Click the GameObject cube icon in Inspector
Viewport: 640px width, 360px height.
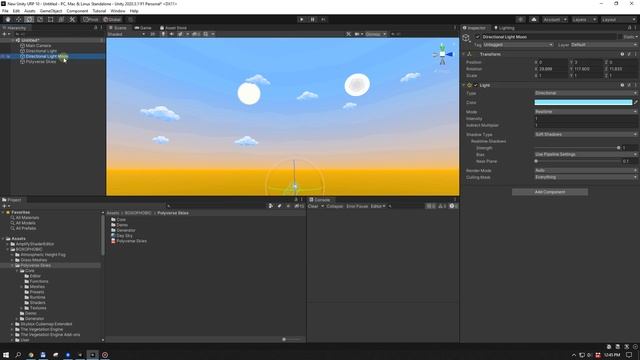(466, 38)
